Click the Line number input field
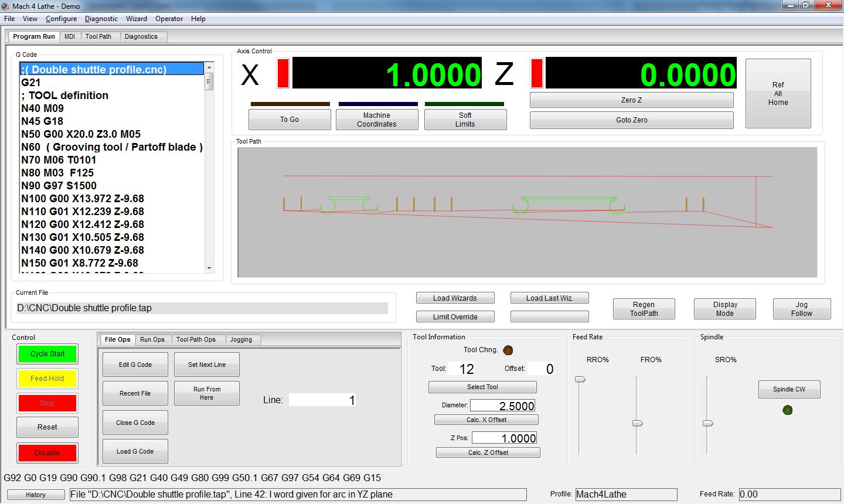The width and height of the screenshot is (844, 504). pyautogui.click(x=322, y=400)
